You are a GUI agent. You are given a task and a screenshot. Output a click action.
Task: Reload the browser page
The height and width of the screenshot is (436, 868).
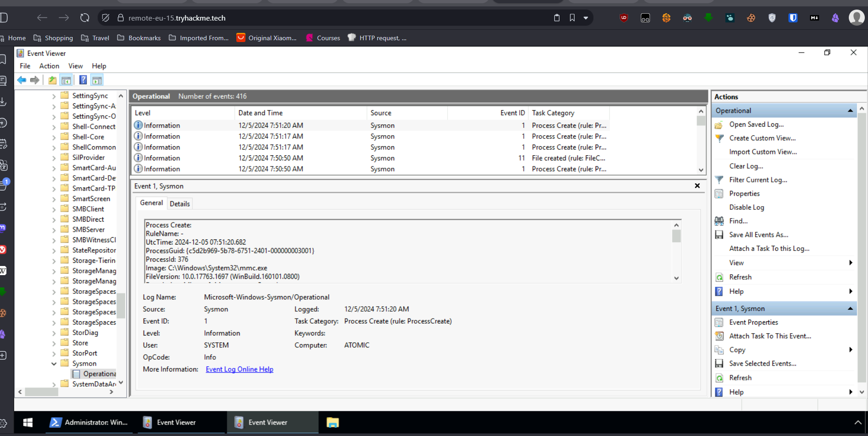coord(85,18)
